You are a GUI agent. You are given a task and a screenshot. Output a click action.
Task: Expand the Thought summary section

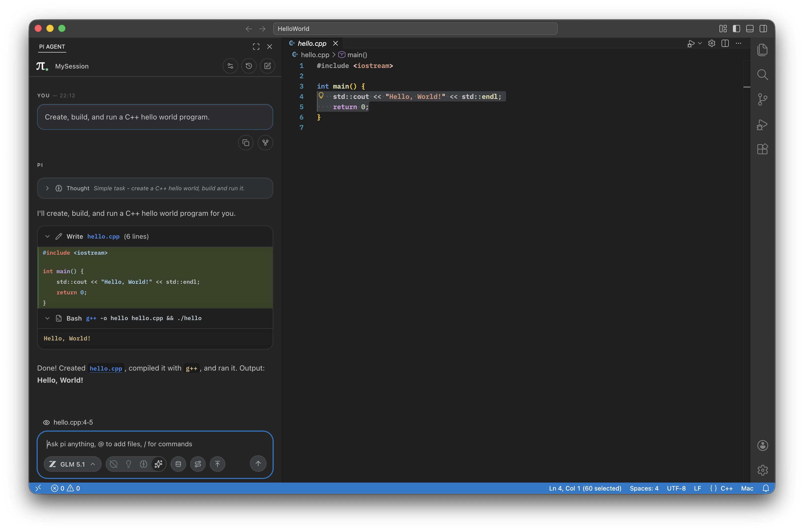(47, 188)
